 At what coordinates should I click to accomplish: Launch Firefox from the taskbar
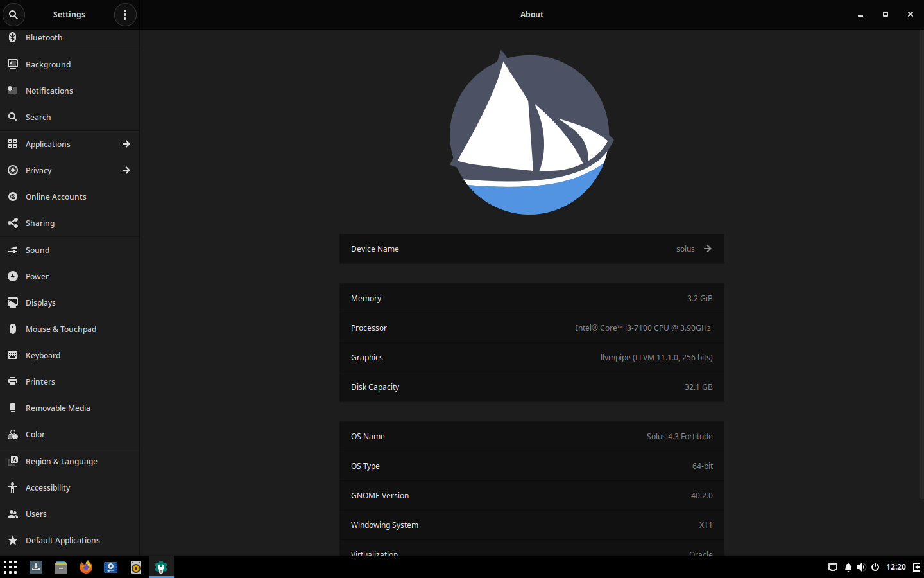pos(86,567)
